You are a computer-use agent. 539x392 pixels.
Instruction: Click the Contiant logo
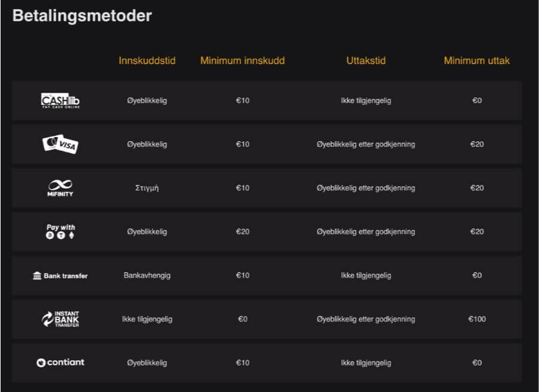click(60, 363)
